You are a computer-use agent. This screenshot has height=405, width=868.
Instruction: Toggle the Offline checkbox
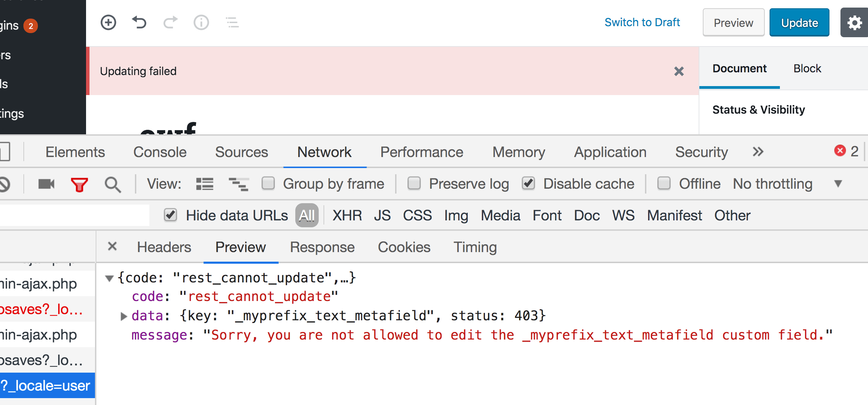[x=664, y=184]
